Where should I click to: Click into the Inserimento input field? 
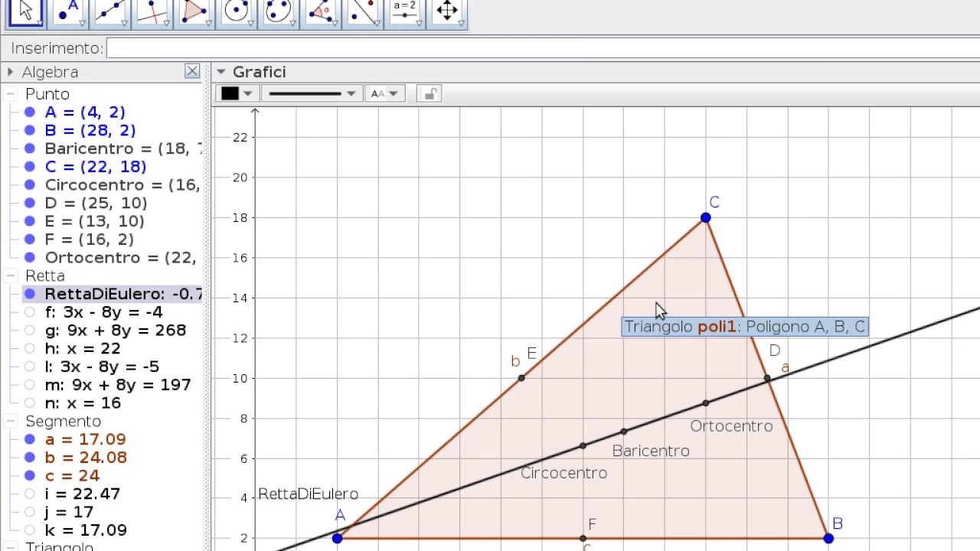coord(544,48)
